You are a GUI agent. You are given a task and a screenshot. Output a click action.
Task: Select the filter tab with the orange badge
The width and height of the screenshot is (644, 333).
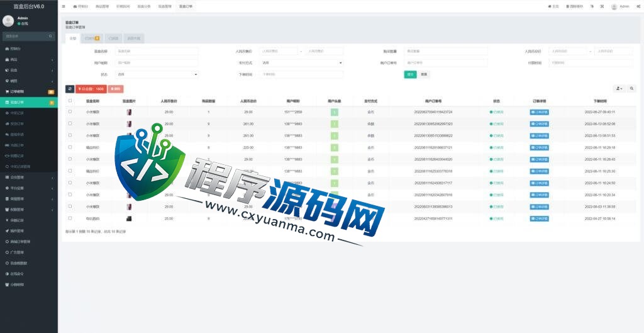point(92,38)
